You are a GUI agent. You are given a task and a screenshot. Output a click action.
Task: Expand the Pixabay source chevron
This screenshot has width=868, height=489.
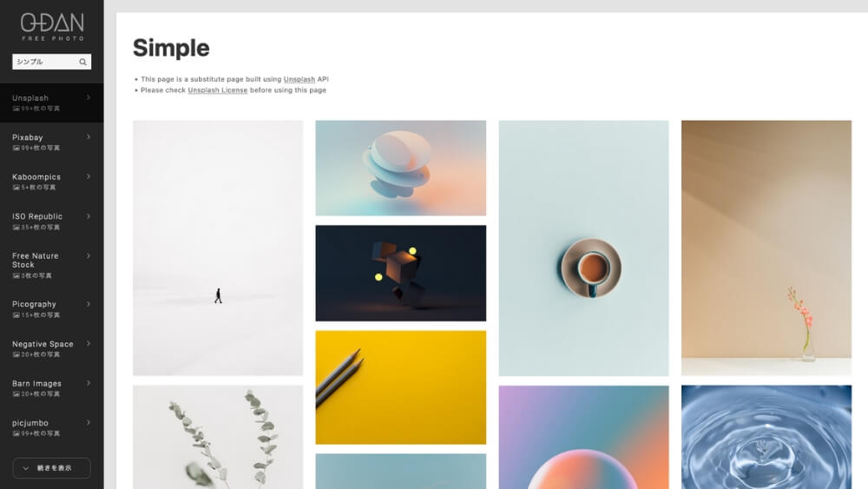point(89,136)
